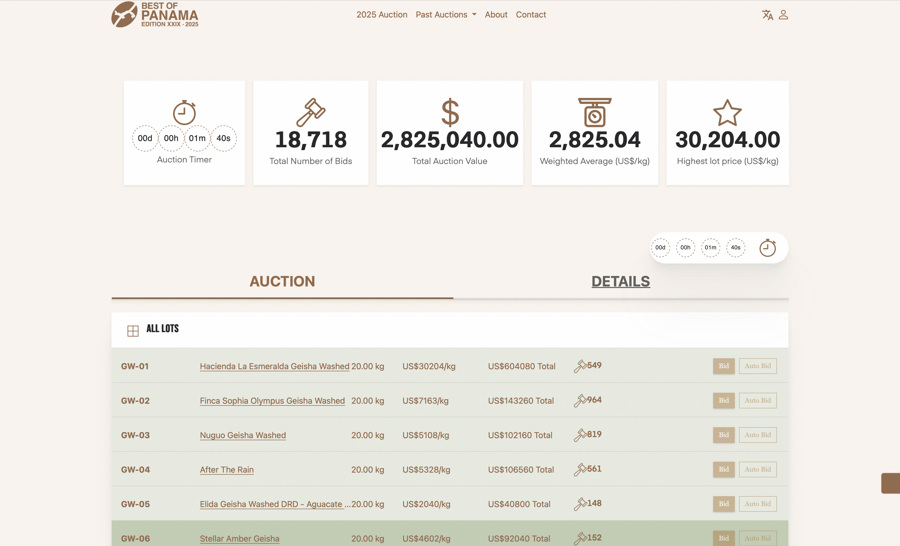This screenshot has height=546, width=900.
Task: Open the user account icon
Action: (784, 15)
